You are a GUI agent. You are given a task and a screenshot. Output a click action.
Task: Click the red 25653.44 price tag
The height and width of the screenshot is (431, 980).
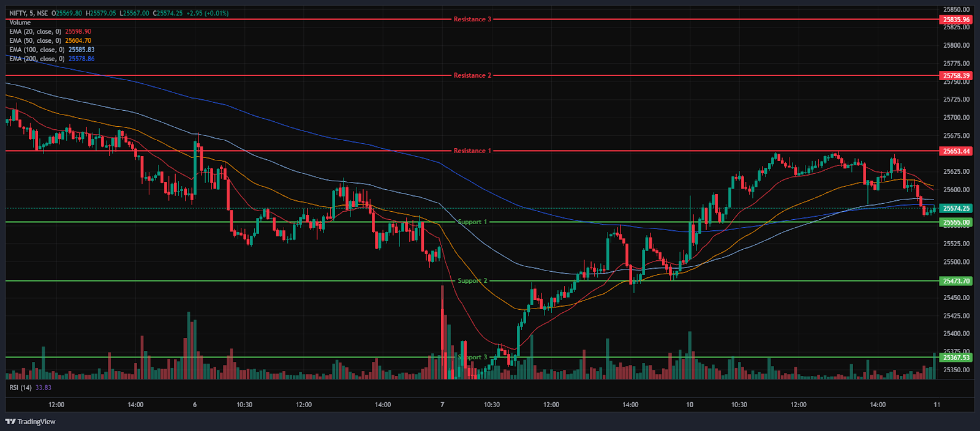click(x=956, y=151)
